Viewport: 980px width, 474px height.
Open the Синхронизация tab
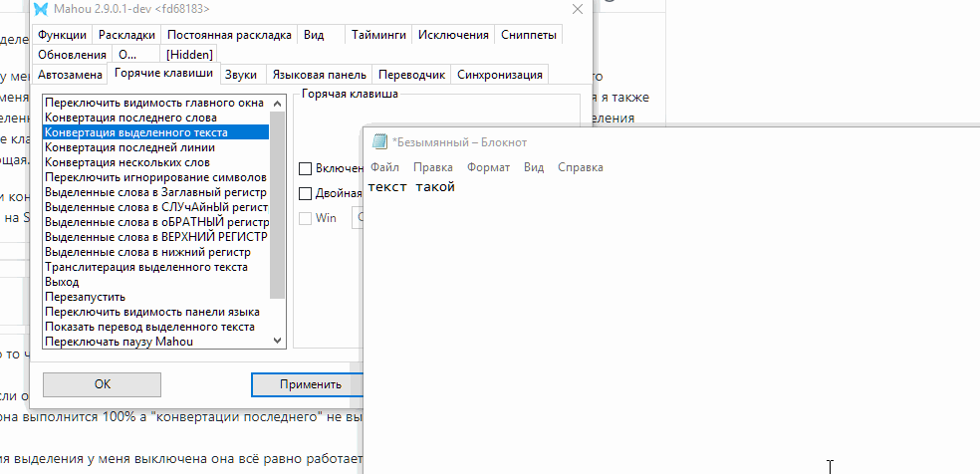499,75
